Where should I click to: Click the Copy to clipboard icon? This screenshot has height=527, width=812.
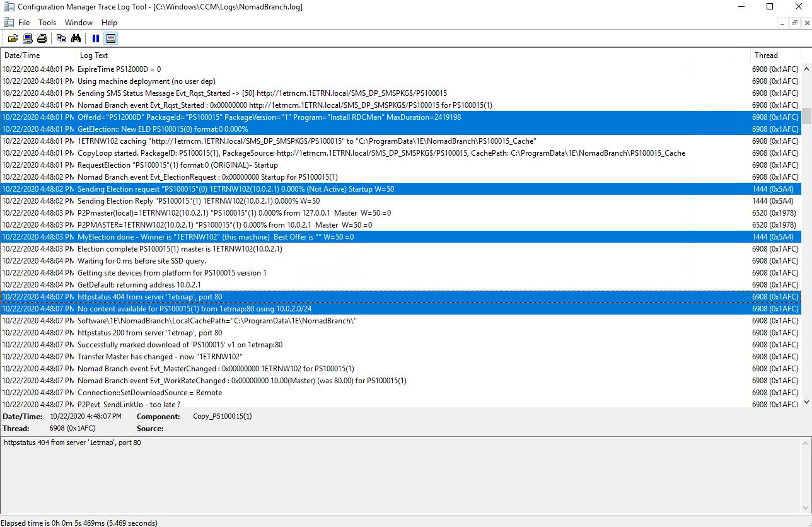pos(61,38)
